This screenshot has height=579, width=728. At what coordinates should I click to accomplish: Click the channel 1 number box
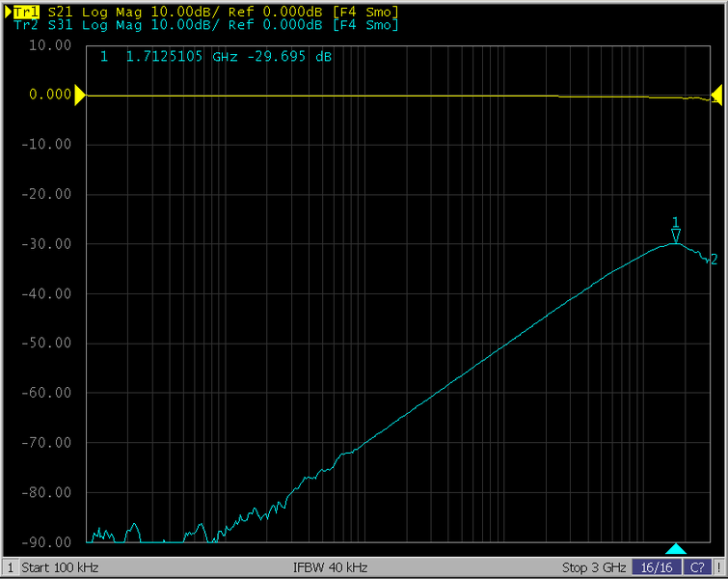[x=10, y=566]
